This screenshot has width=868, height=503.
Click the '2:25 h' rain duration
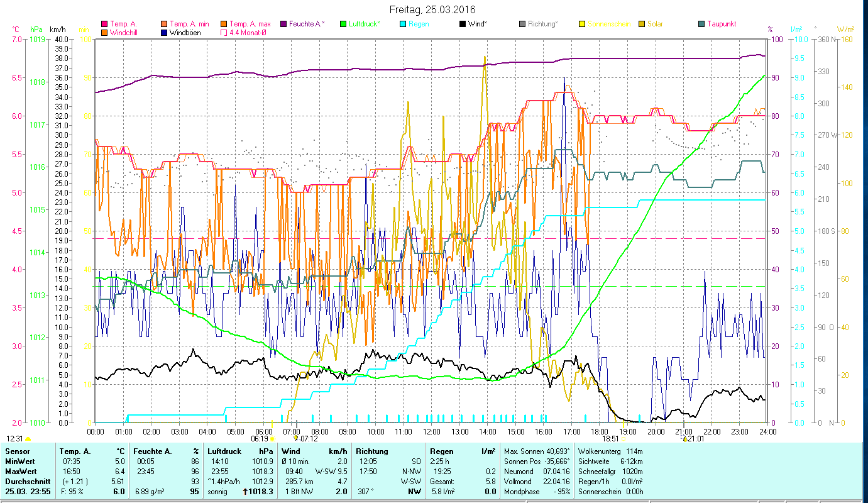click(439, 462)
